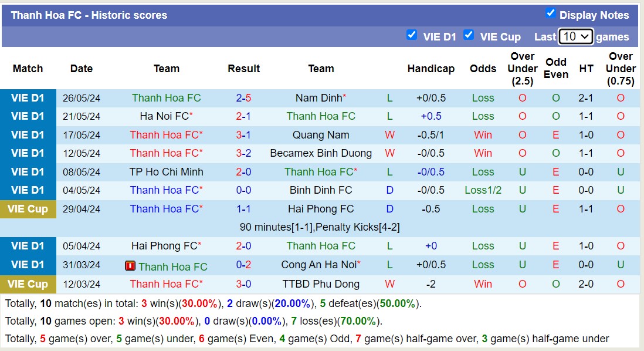Toggle the Display Notes checkbox

tap(551, 13)
